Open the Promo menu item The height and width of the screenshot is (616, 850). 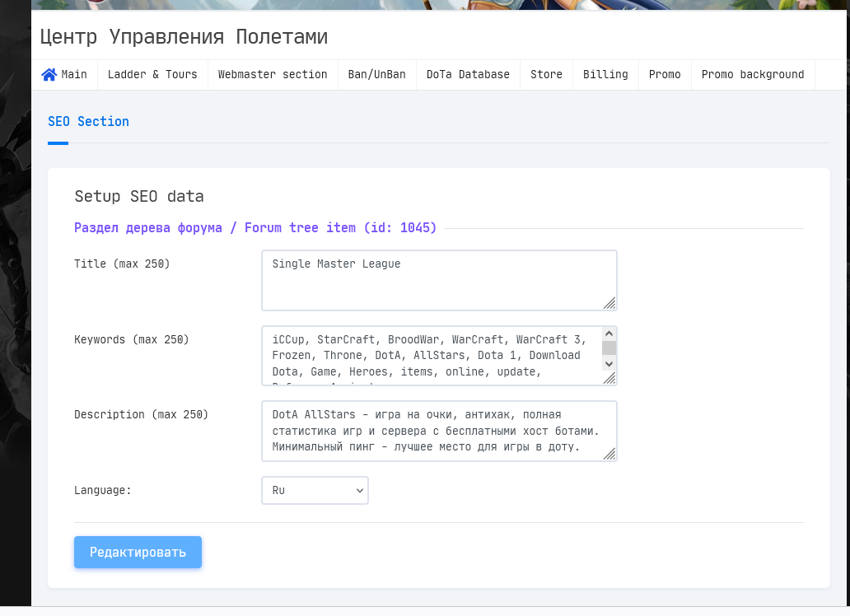tap(665, 75)
